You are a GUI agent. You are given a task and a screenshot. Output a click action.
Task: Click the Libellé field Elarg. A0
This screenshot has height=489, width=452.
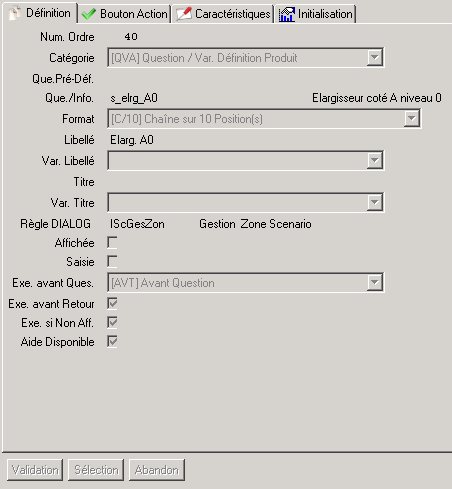[132, 140]
